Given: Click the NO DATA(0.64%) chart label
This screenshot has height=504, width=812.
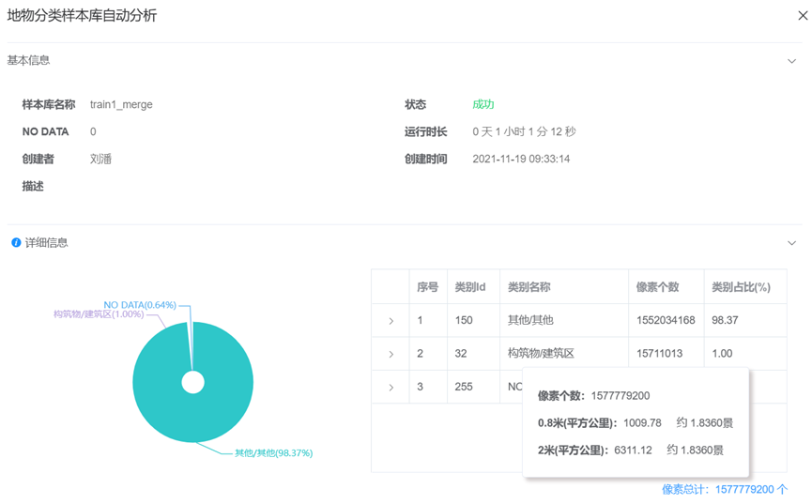Looking at the screenshot, I should pyautogui.click(x=140, y=305).
